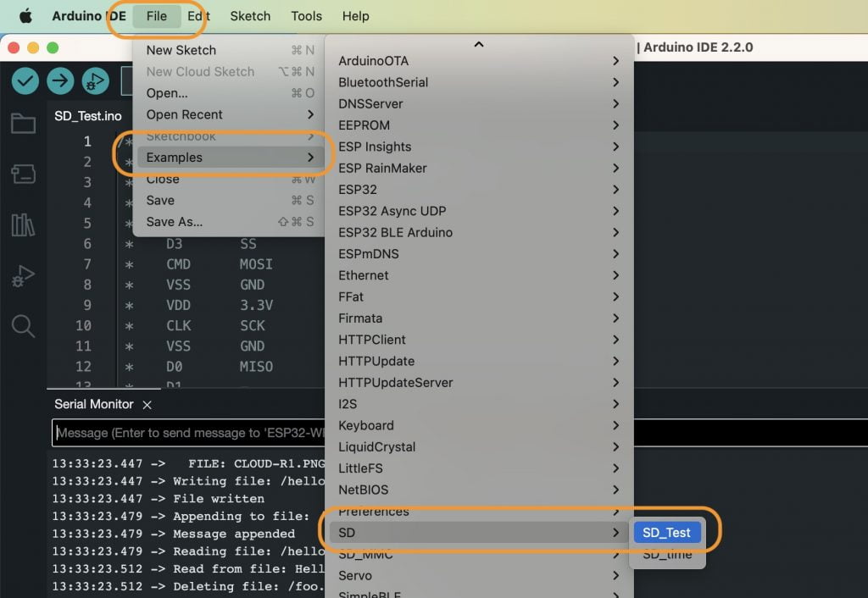Expand the Open Recent submenu

(x=229, y=114)
